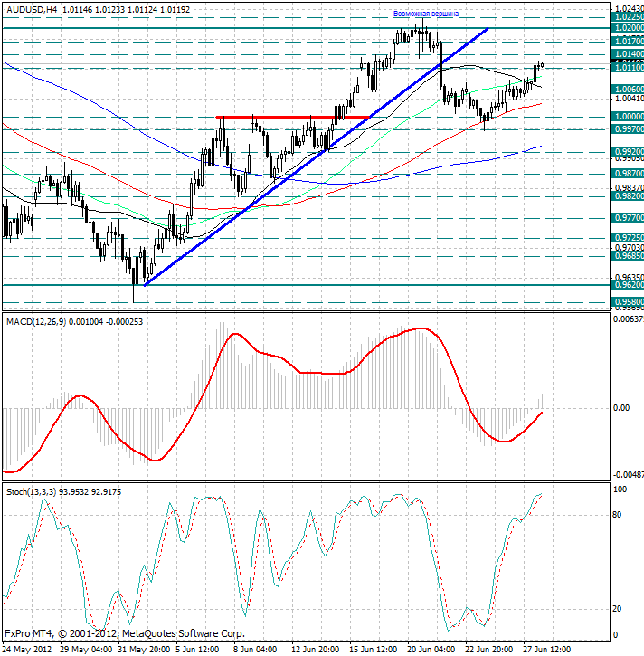644x656 pixels.
Task: Click the 0.9725 price level label
Action: [x=628, y=238]
